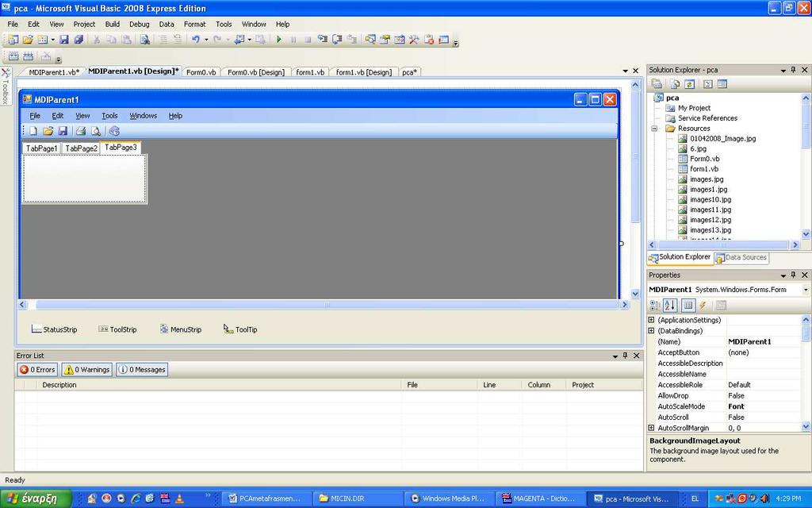Select the ToolStrip component in the tray
Viewport: 812px width, 508px height.
tap(117, 329)
